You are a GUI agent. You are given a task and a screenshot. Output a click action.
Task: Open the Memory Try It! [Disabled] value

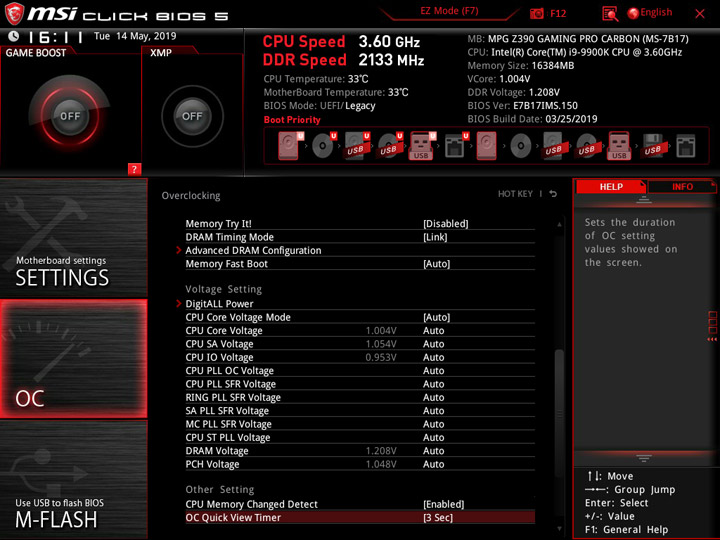click(x=445, y=224)
